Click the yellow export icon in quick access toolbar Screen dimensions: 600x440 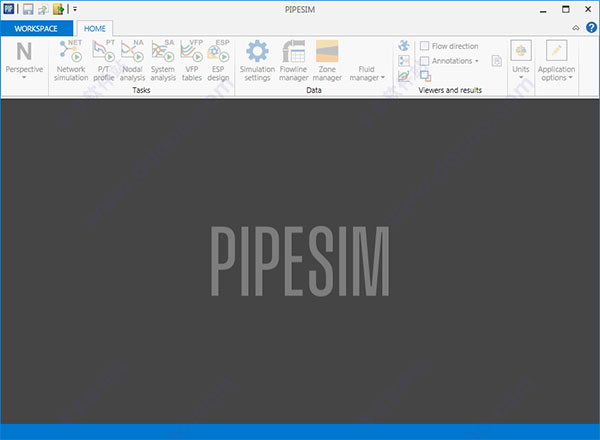59,9
